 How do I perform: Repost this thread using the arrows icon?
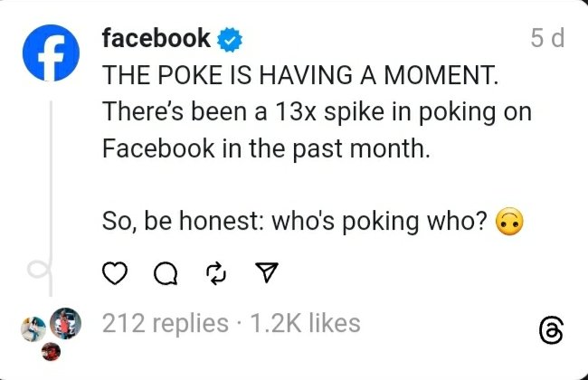[x=215, y=274]
